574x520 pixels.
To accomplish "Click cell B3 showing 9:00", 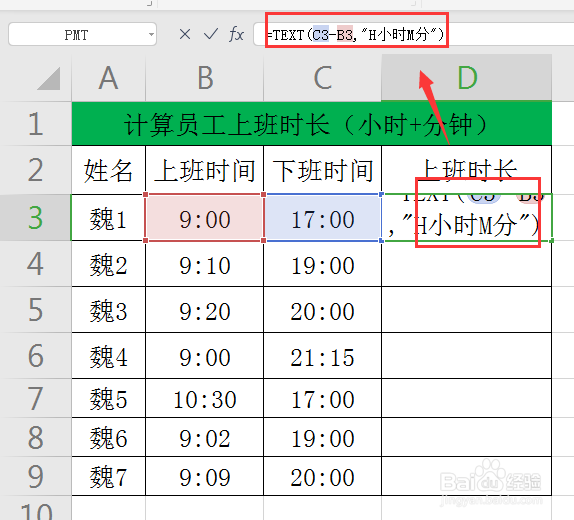I will click(204, 218).
